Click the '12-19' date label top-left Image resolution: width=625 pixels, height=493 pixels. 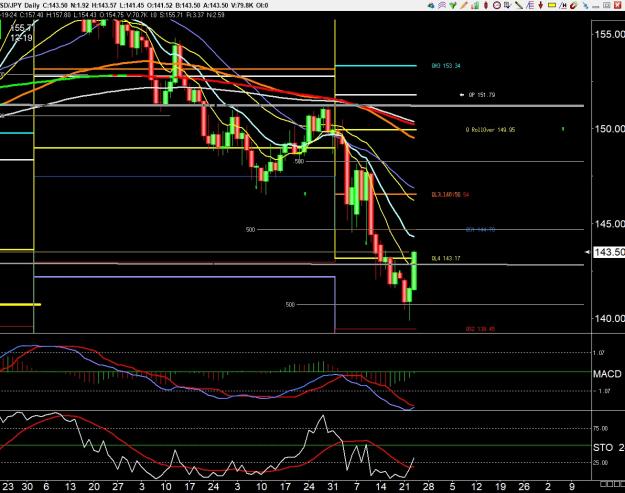(22, 38)
